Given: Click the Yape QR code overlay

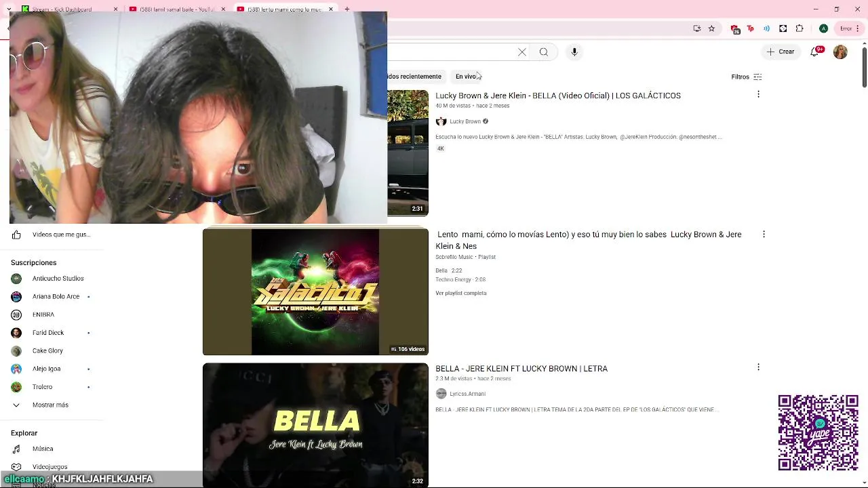Looking at the screenshot, I should [x=818, y=432].
